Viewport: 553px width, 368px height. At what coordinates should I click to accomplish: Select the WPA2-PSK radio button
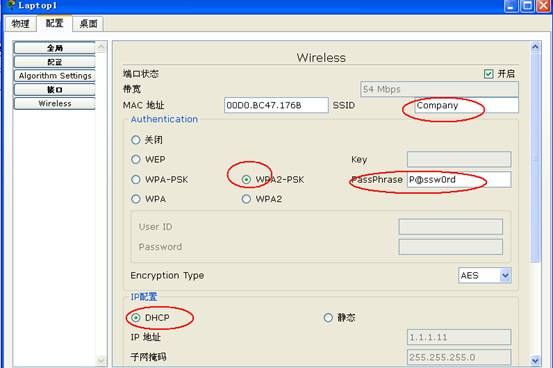click(x=246, y=180)
